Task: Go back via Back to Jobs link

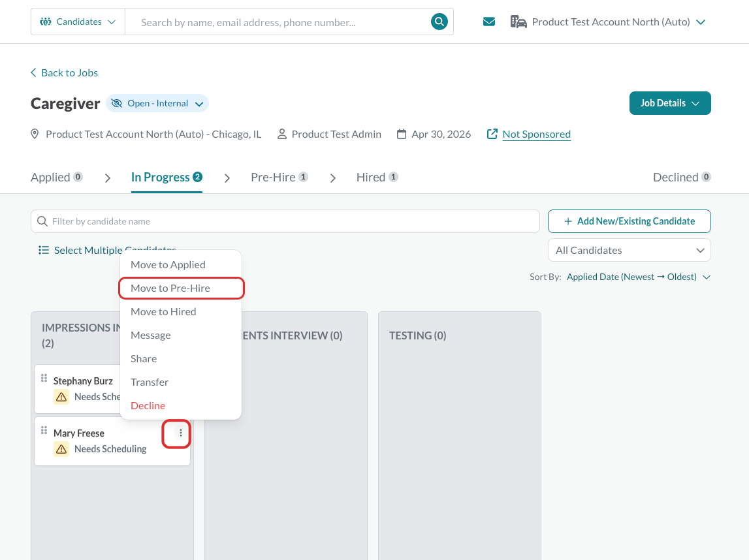Action: click(65, 72)
